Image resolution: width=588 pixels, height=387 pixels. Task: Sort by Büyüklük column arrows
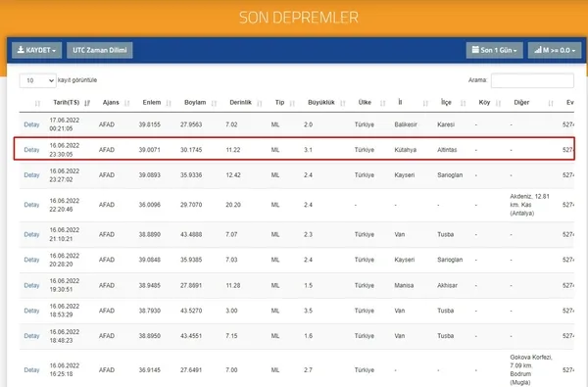pos(342,103)
